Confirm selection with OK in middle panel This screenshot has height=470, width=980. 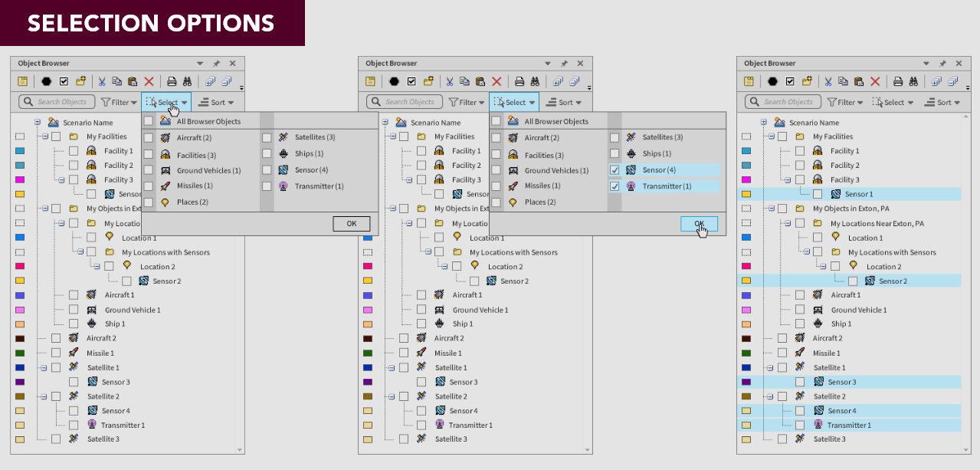[x=700, y=224]
